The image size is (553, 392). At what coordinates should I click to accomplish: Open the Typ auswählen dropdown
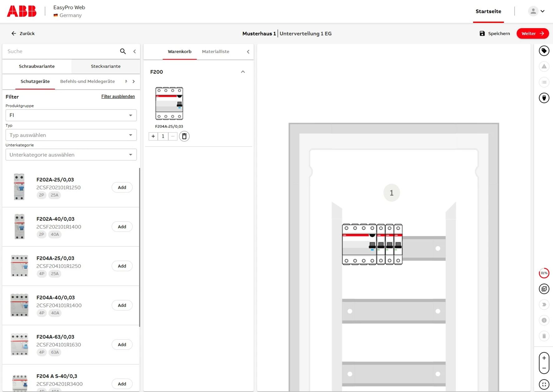[x=71, y=135]
